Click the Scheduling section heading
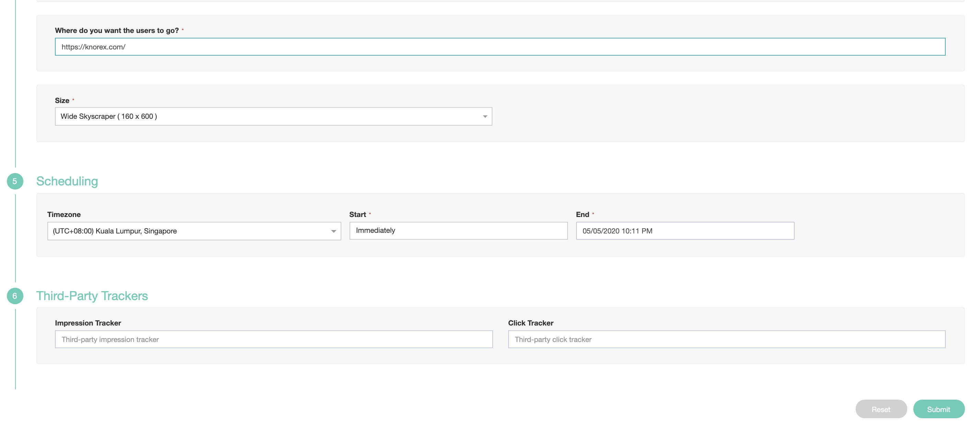 point(67,181)
